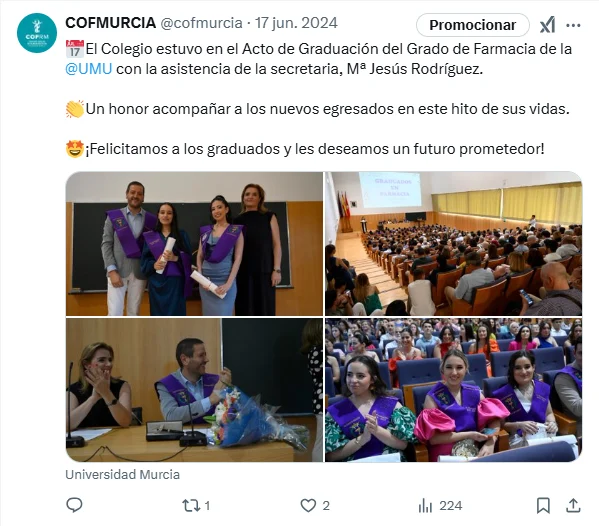Bookmark this tweet
The image size is (599, 526).
(x=543, y=505)
